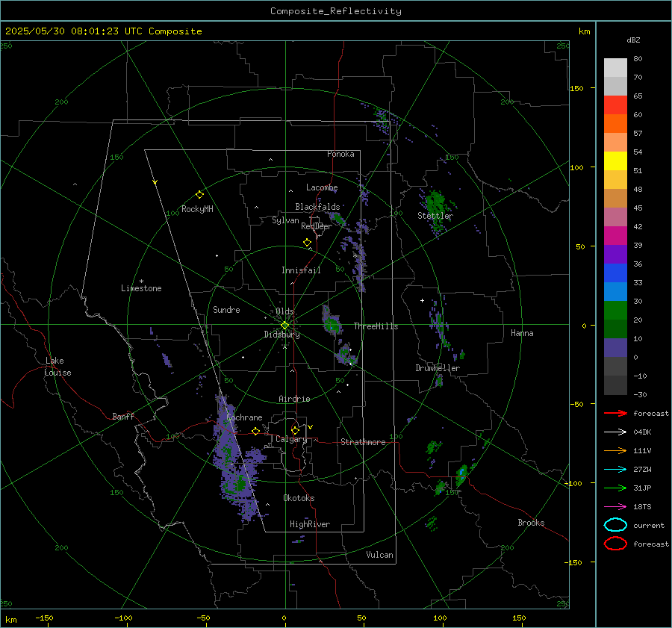Pick the green 20-30 dBZ swatch

pyautogui.click(x=615, y=311)
